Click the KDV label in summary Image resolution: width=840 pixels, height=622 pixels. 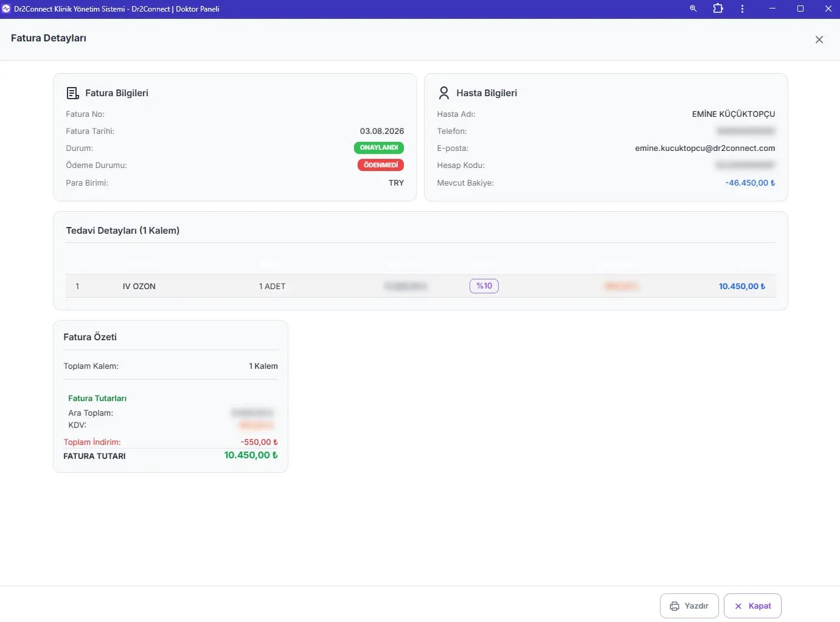tap(77, 425)
